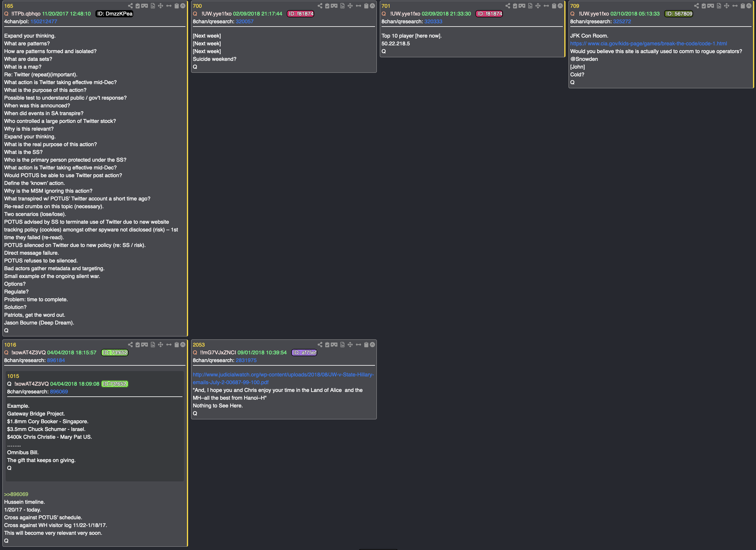The height and width of the screenshot is (550, 756).
Task: Open the cia.gov break-the-code link
Action: tap(648, 43)
